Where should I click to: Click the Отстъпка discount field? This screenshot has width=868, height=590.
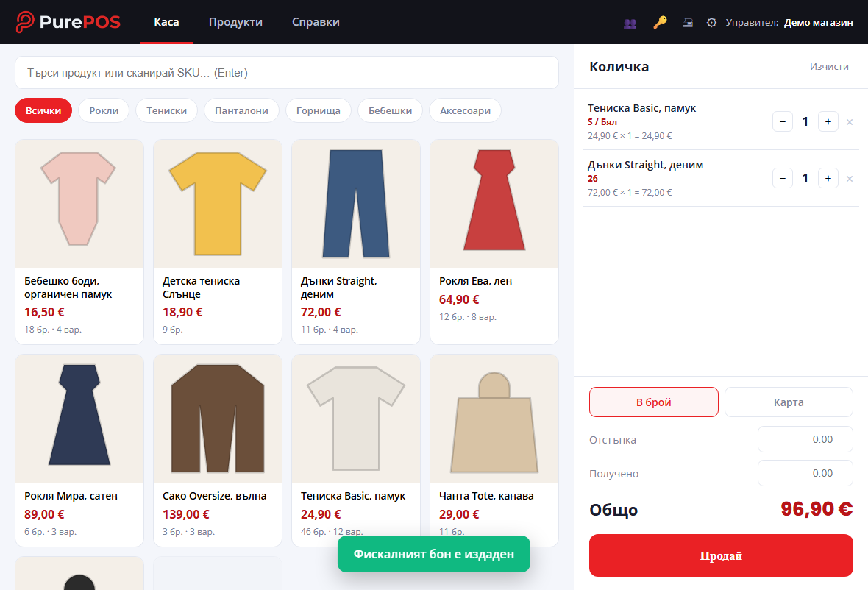805,439
